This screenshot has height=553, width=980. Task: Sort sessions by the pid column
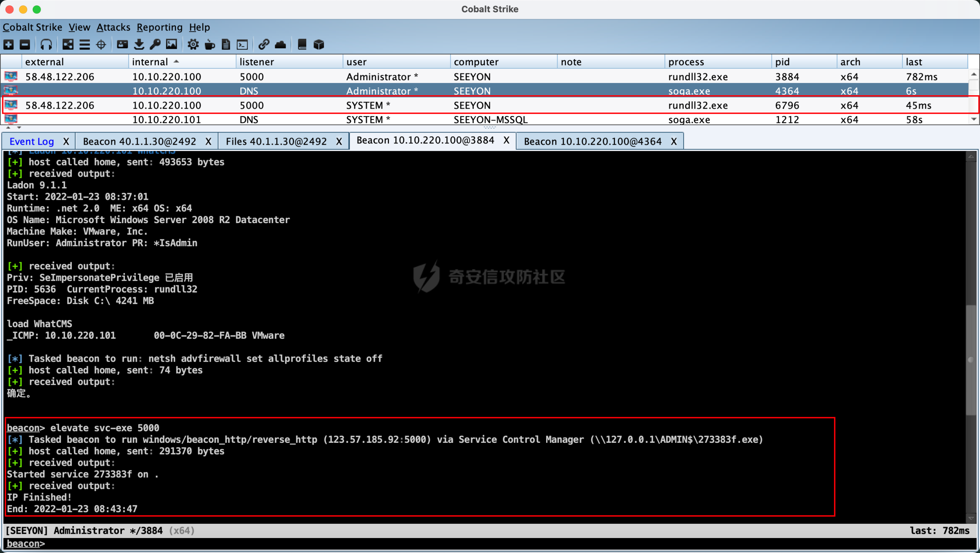click(804, 62)
